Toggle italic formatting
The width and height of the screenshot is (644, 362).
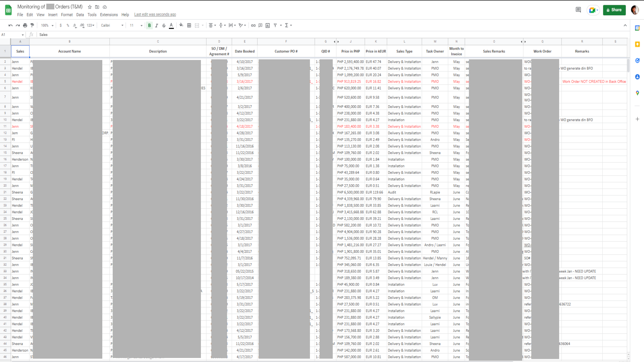157,25
